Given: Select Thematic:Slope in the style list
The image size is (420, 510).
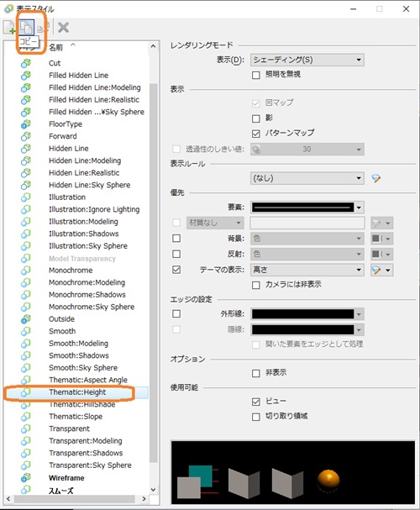Looking at the screenshot, I should (76, 417).
